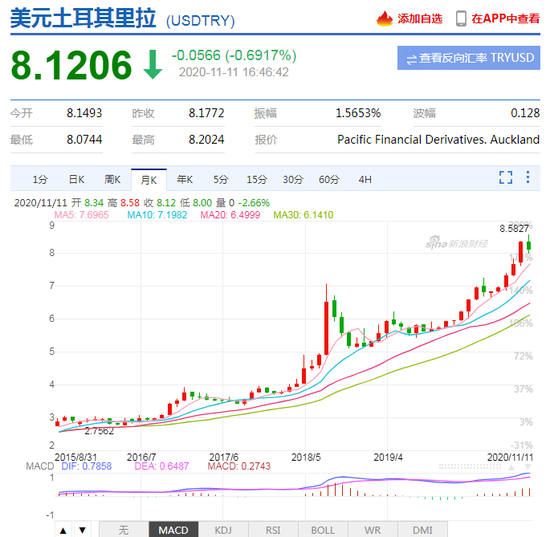Screen dimensions: 550x537
Task: View the reverse rate TRYUSD
Action: [x=469, y=58]
